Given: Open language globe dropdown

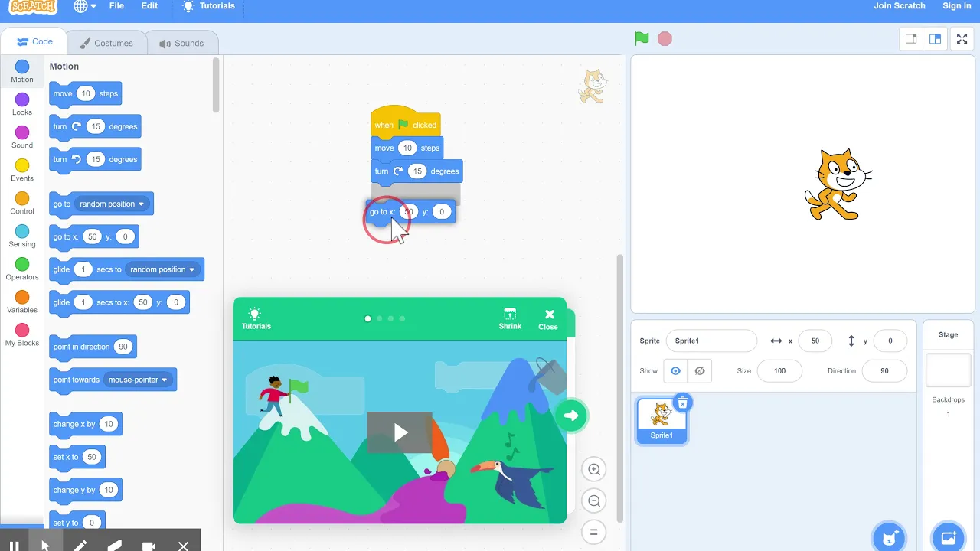Looking at the screenshot, I should point(85,6).
